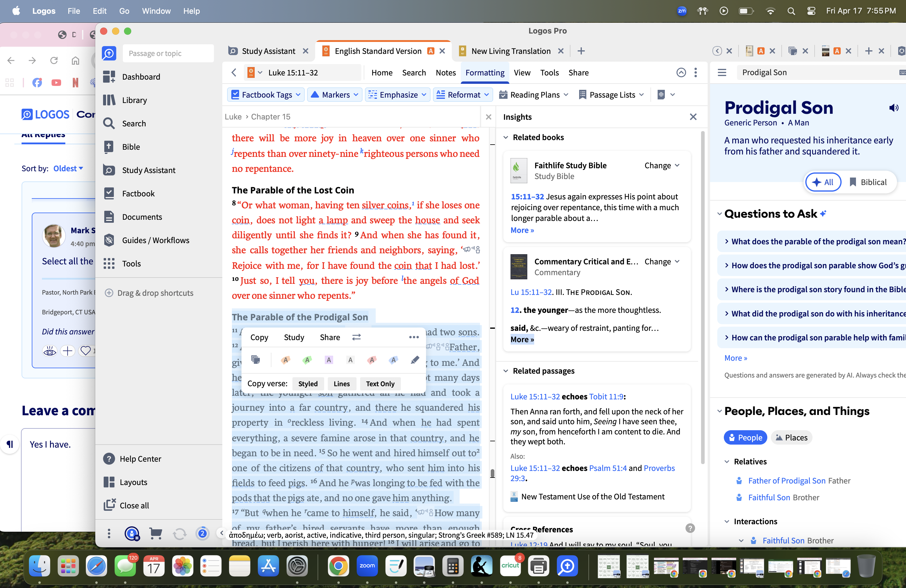Click More » under Questions to Ask
Screen dimensions: 906x588
(x=736, y=358)
